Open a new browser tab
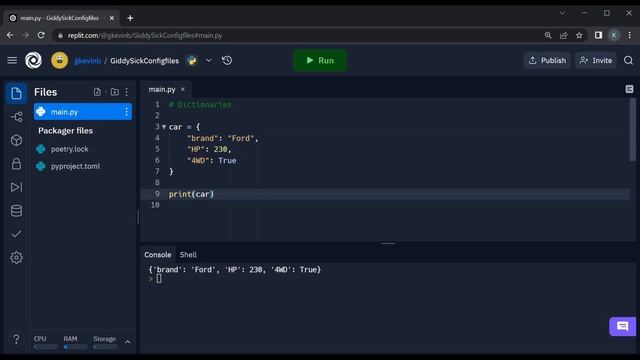640x360 pixels. [130, 18]
